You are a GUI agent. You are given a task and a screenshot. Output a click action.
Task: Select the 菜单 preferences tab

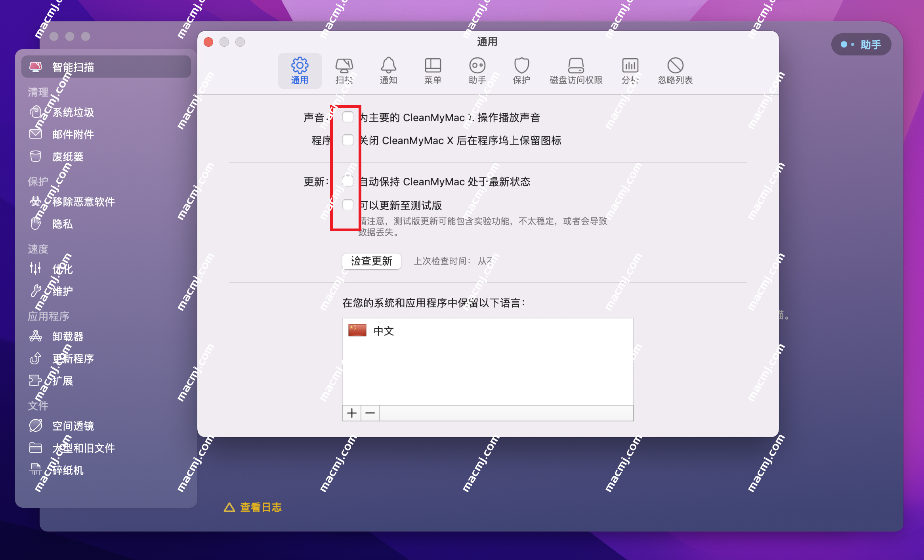click(x=433, y=71)
